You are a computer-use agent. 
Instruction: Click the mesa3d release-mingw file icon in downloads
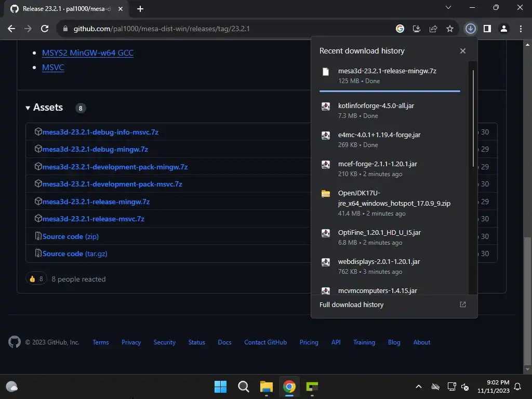pyautogui.click(x=326, y=72)
